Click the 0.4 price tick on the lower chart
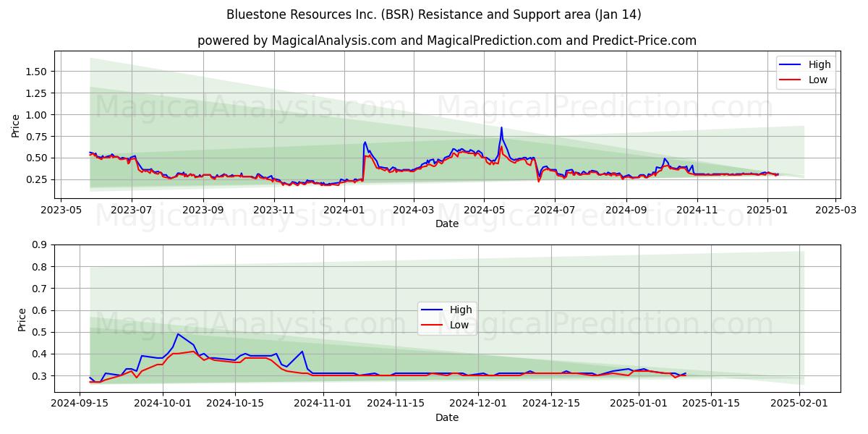 tap(41, 354)
